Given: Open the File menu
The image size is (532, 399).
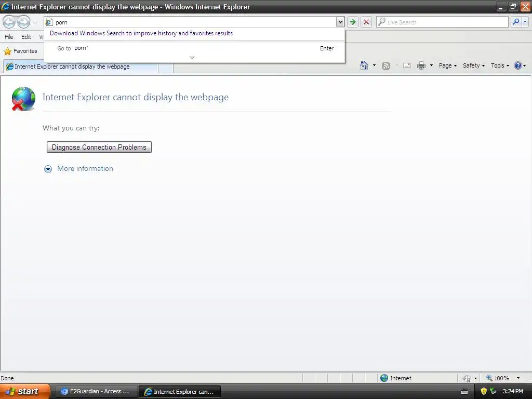Looking at the screenshot, I should pyautogui.click(x=9, y=37).
